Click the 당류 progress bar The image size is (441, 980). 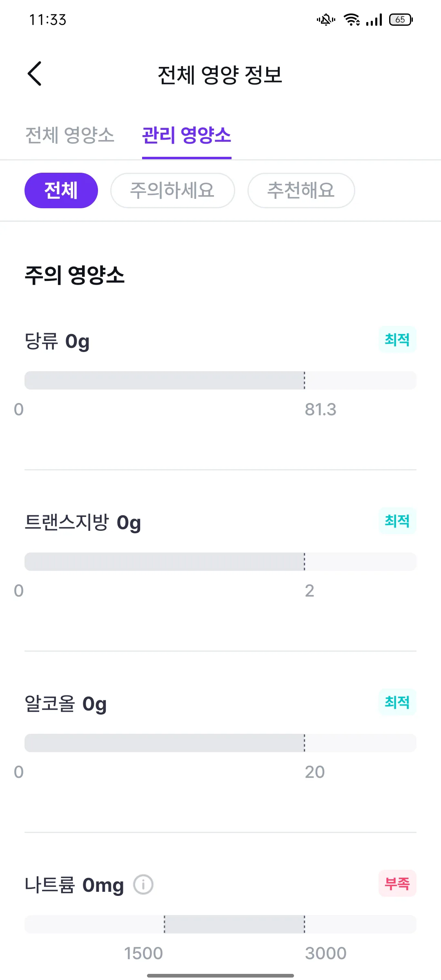220,381
